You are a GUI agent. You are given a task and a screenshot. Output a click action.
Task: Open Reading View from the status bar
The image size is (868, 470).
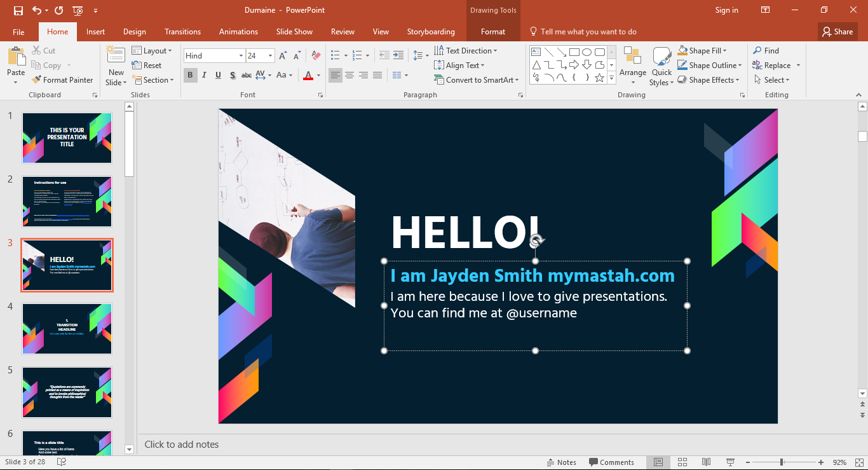pyautogui.click(x=706, y=462)
